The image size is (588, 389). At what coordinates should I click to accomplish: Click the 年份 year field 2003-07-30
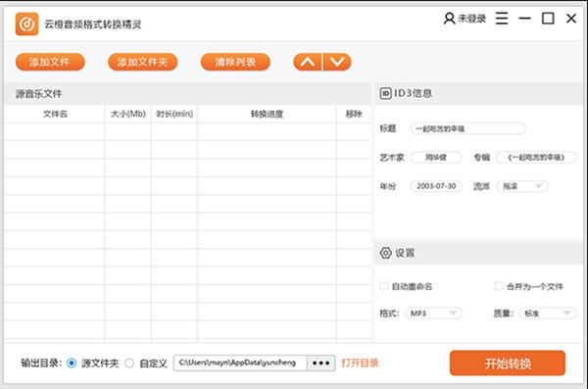(x=436, y=186)
